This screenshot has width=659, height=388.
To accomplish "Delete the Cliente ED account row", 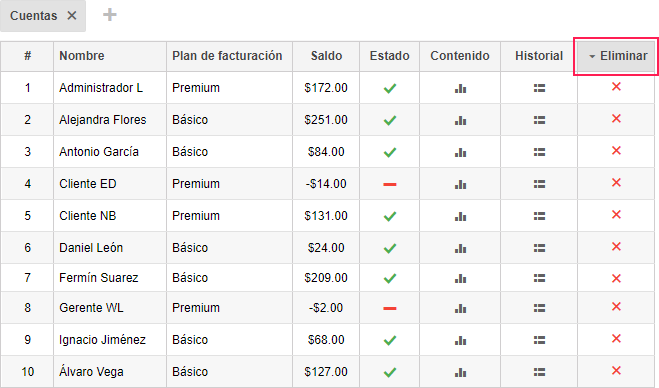I will pyautogui.click(x=616, y=182).
